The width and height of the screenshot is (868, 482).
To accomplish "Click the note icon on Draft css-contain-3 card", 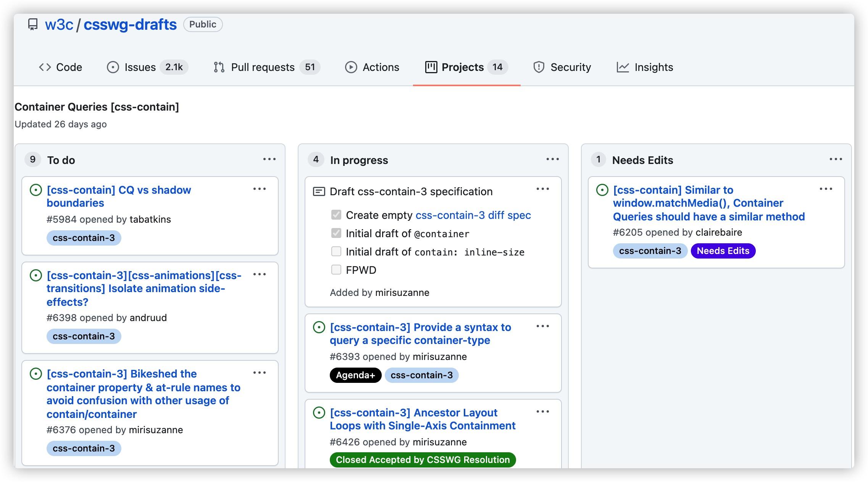I will coord(319,191).
